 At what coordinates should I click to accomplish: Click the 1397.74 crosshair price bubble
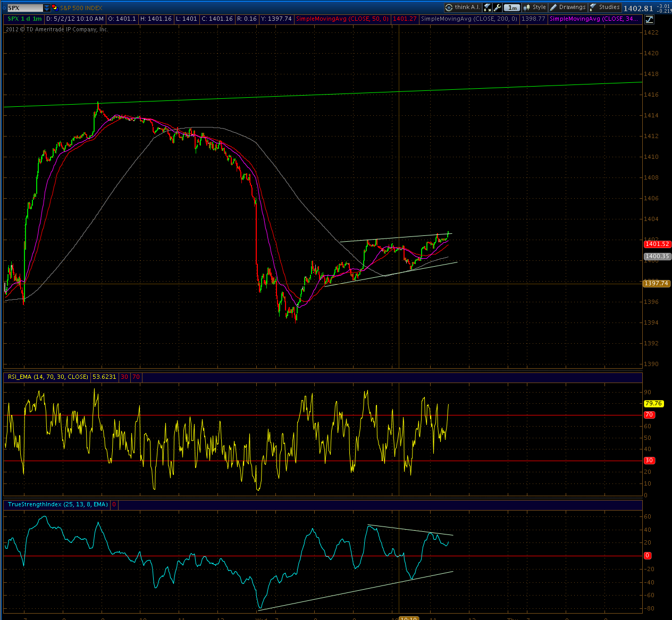point(657,283)
